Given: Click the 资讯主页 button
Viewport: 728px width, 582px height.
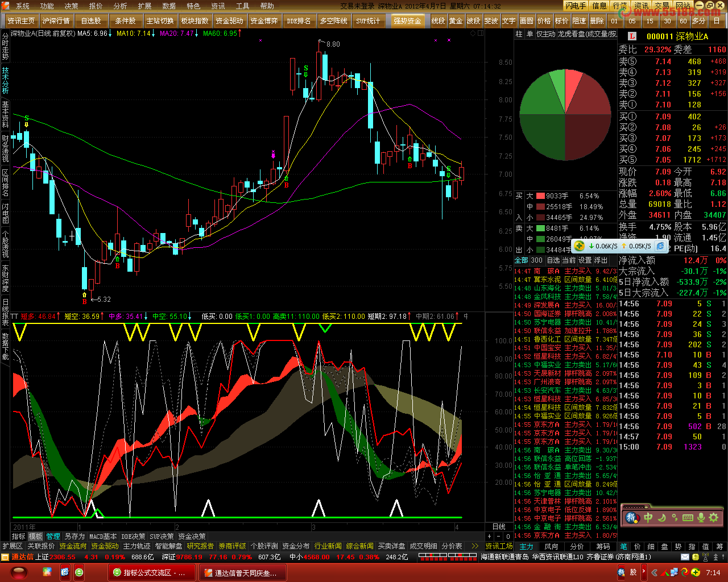Looking at the screenshot, I should 21,21.
